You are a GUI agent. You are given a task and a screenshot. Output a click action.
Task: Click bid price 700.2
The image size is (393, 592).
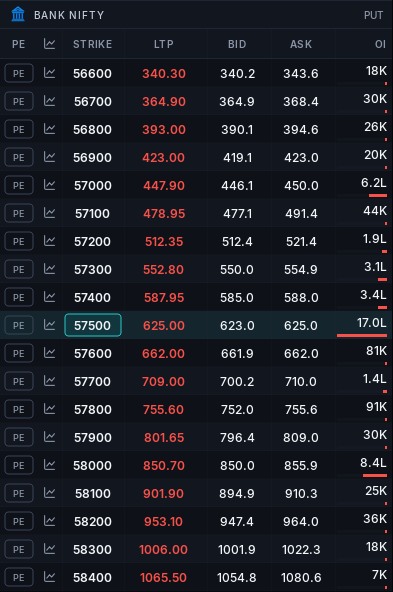(x=237, y=381)
